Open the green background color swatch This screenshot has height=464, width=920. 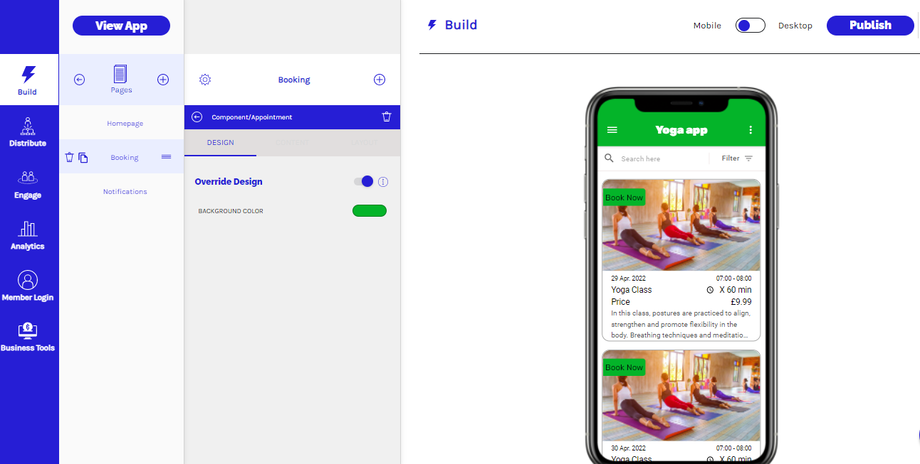pyautogui.click(x=369, y=211)
